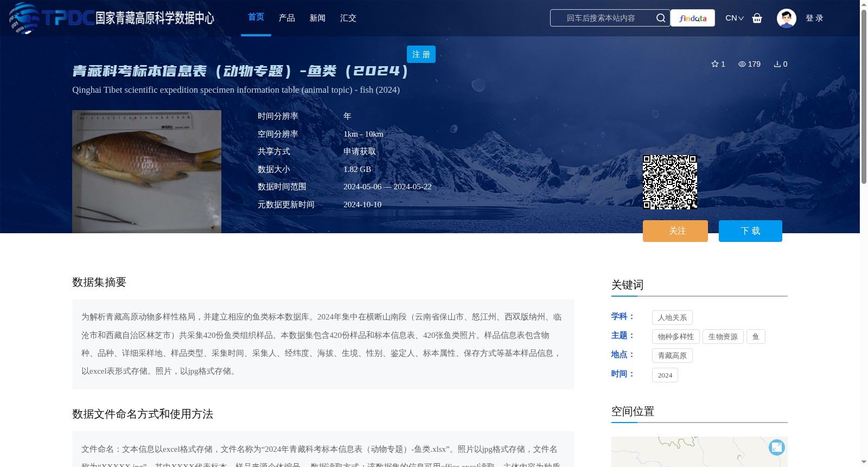Open the 新闻 menu item
This screenshot has height=467, width=868.
317,18
